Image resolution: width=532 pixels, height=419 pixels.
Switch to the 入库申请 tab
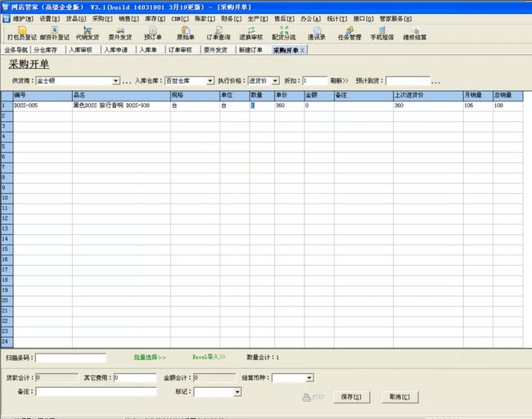click(x=115, y=50)
